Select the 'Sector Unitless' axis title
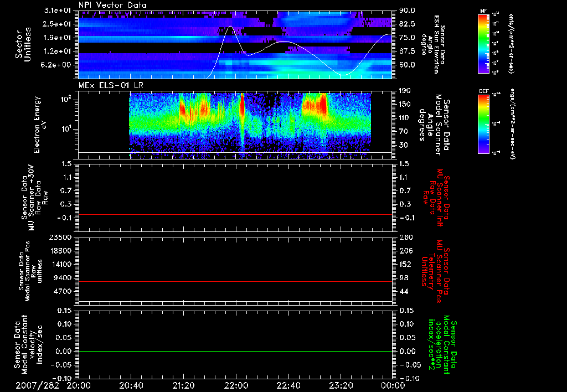Screen dimensions: 567x392 (23, 44)
